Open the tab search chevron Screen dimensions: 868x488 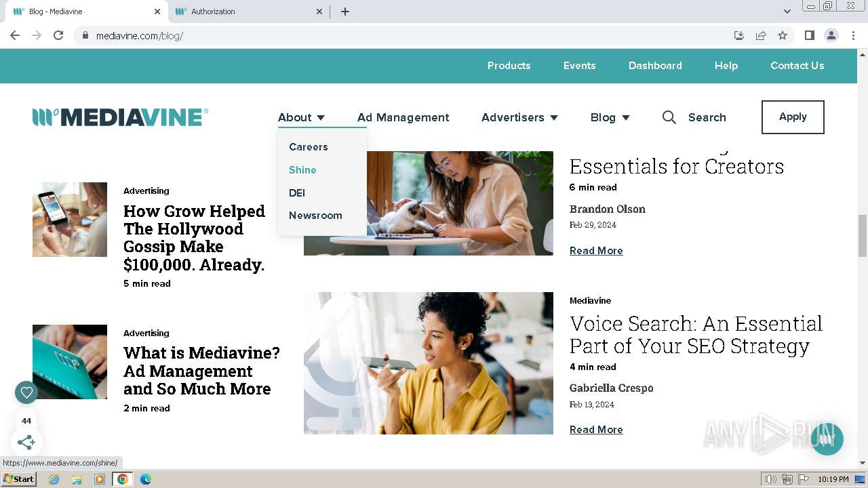click(787, 12)
